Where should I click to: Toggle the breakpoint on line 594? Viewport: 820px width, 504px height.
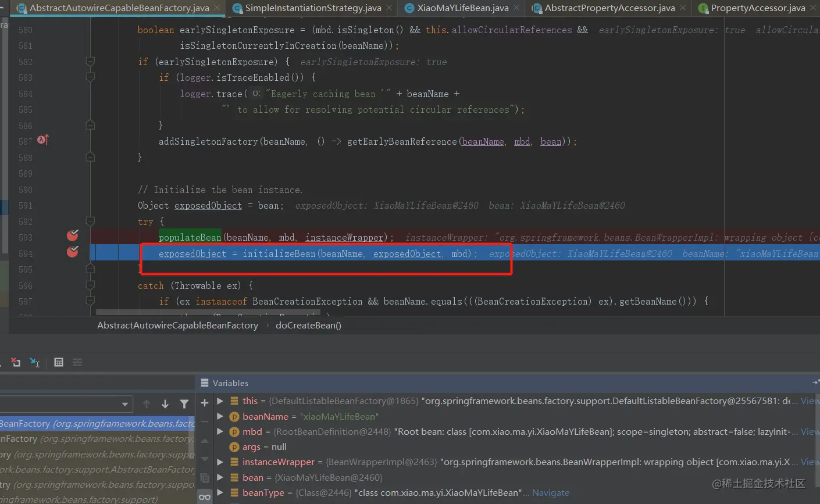(x=73, y=251)
